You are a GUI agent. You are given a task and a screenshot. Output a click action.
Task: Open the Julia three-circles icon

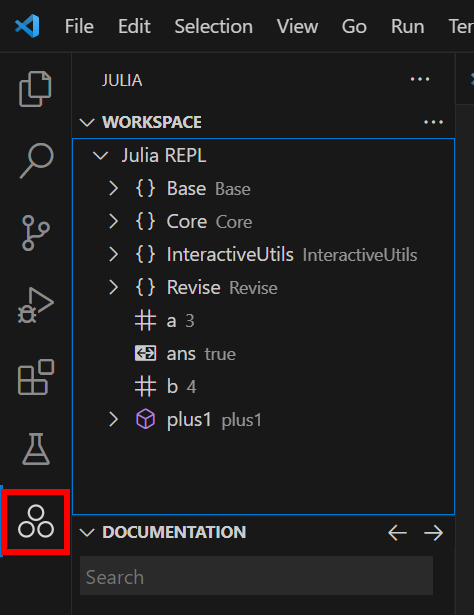(36, 522)
